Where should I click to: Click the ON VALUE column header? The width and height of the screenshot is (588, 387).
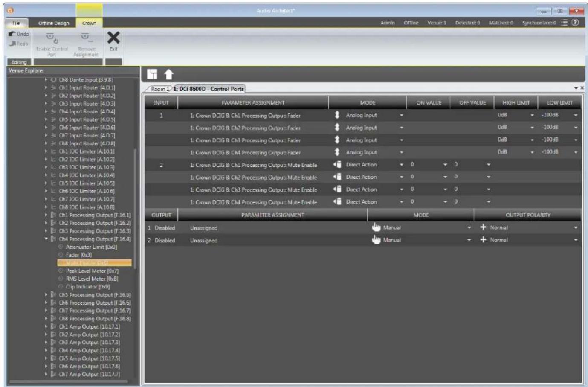click(429, 102)
